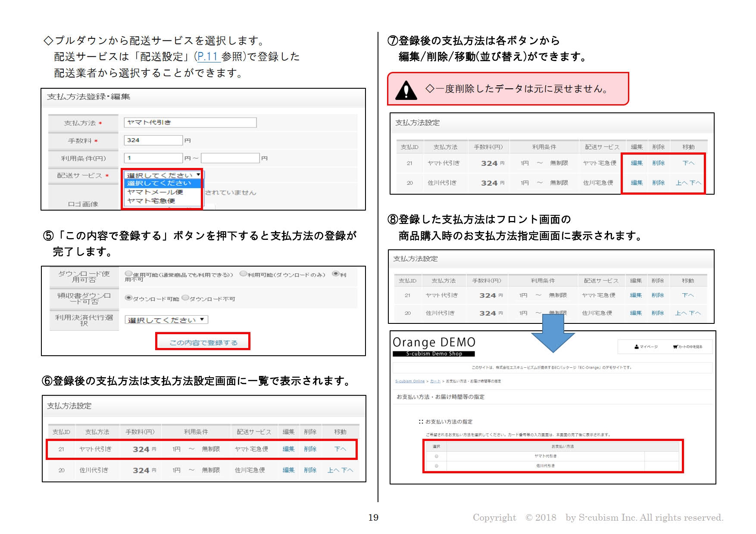Select the 佐川代引き payment radio button
Viewport: 756px width, 534px height.
click(x=437, y=466)
